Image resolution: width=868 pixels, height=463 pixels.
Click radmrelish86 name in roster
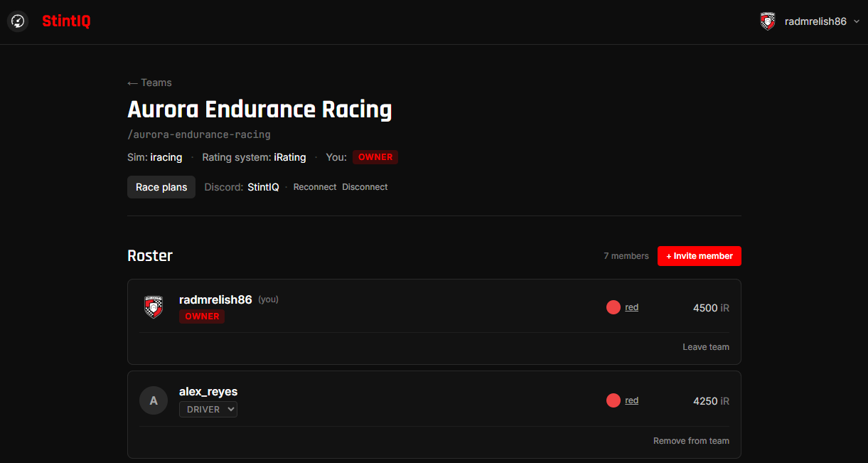215,300
